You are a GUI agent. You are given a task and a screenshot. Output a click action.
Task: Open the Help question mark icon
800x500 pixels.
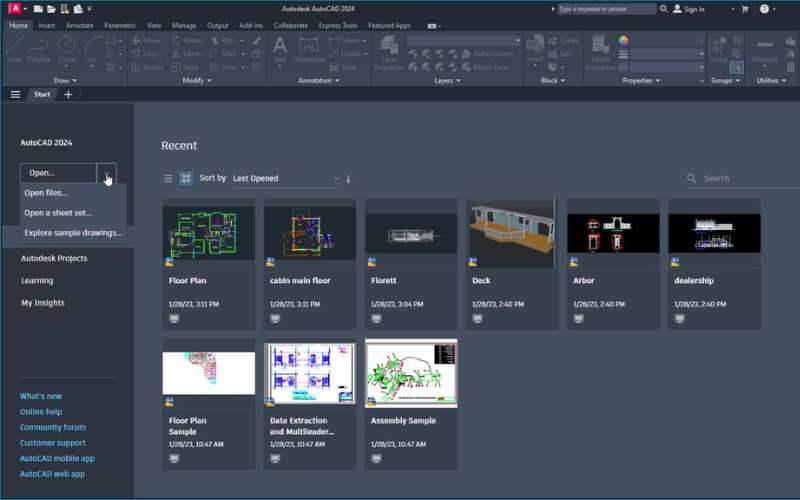pyautogui.click(x=764, y=8)
